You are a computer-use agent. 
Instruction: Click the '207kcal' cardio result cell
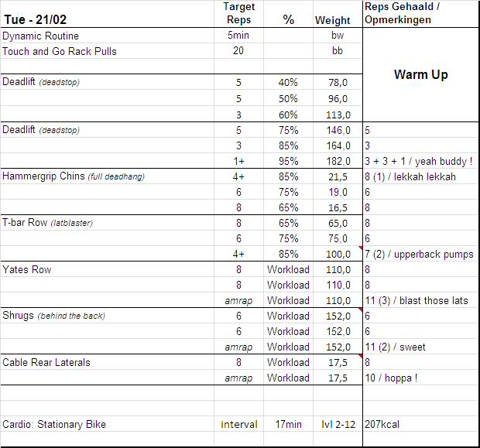click(x=382, y=424)
